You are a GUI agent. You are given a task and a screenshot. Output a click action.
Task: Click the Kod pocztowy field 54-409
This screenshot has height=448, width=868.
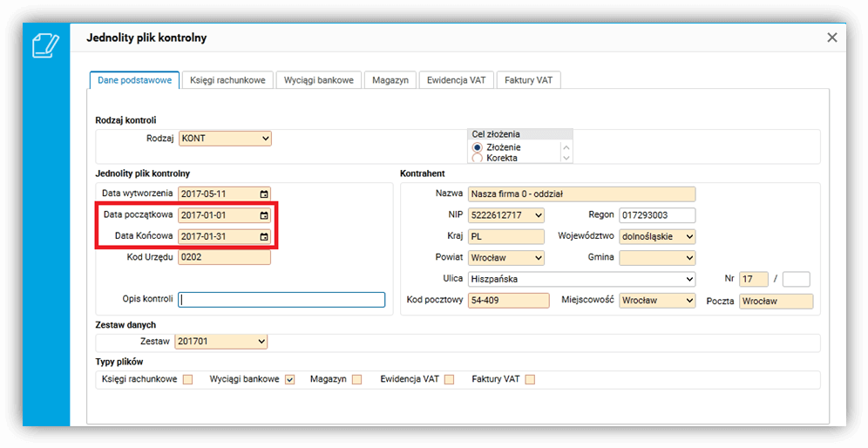pyautogui.click(x=509, y=300)
